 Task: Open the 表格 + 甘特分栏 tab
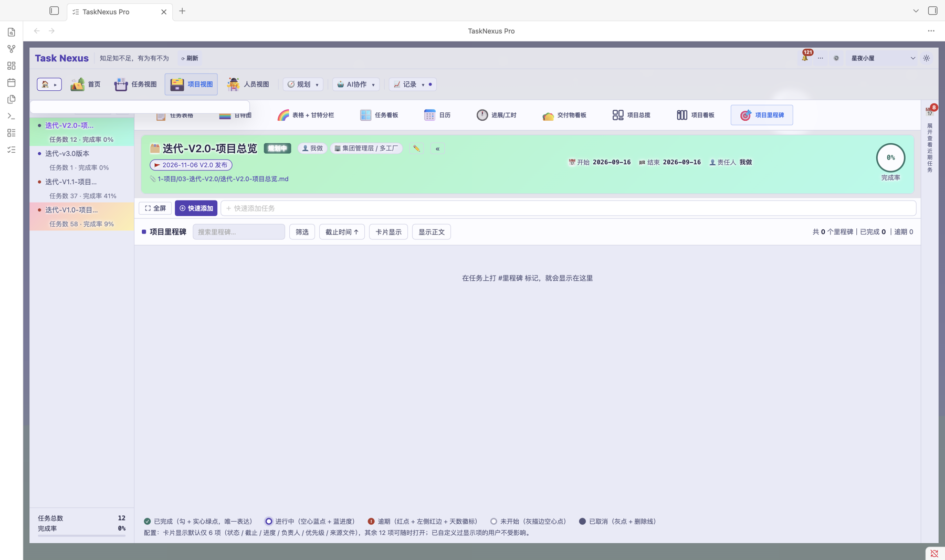pos(306,115)
